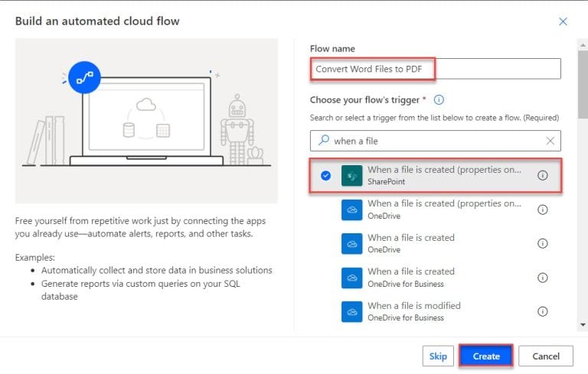
Task: Click the SharePoint connector icon
Action: pos(351,175)
